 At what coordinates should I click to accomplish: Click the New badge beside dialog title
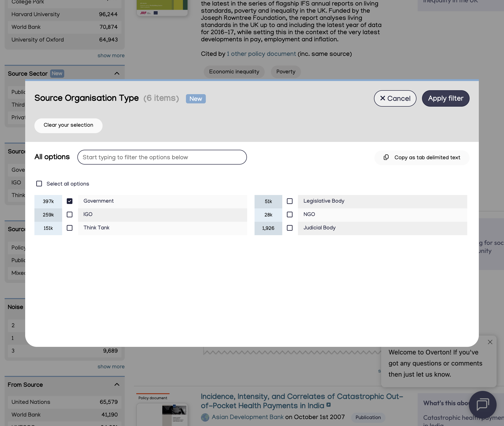point(196,99)
